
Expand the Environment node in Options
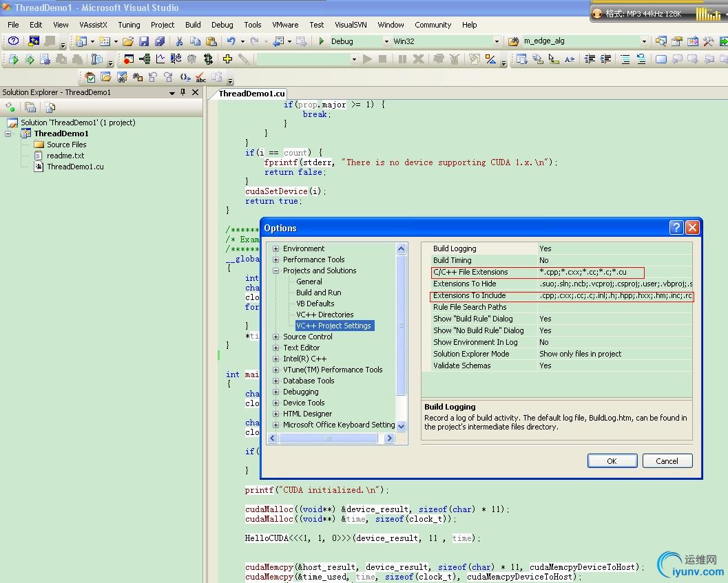pyautogui.click(x=275, y=248)
